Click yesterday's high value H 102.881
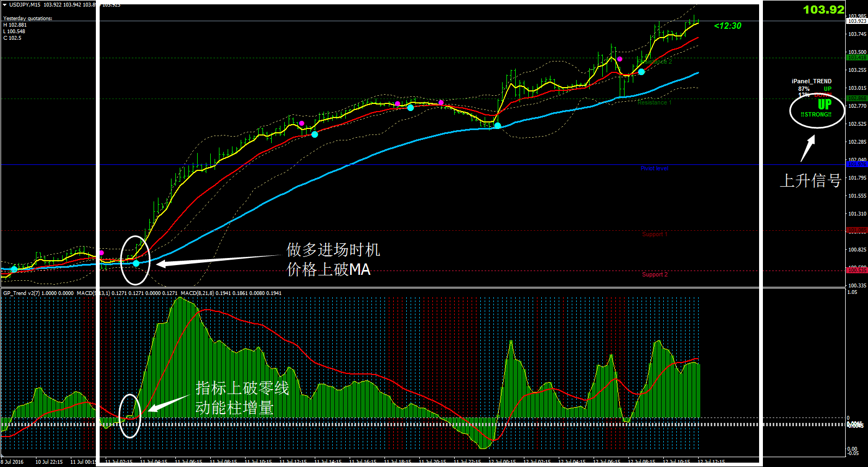The height and width of the screenshot is (467, 868). [15, 25]
